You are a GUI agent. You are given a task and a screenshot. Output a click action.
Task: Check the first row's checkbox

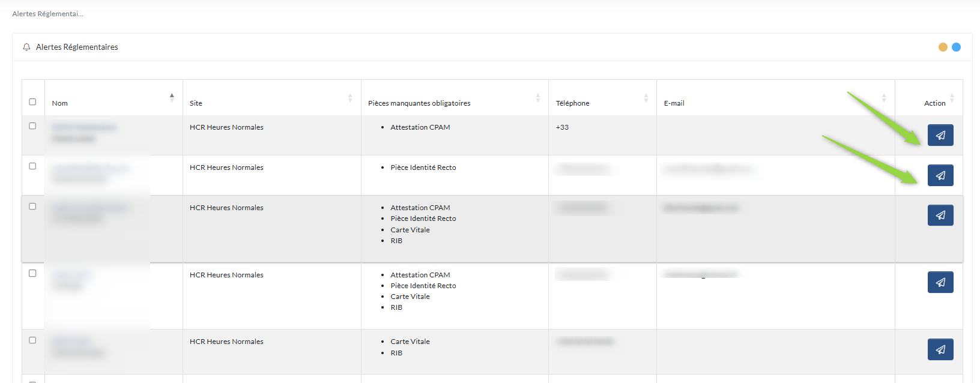[32, 126]
